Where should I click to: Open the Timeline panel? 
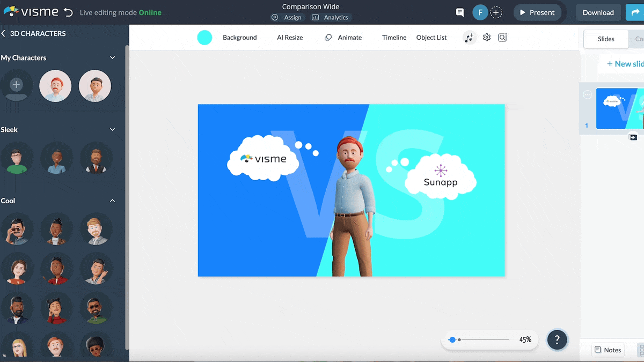(394, 37)
